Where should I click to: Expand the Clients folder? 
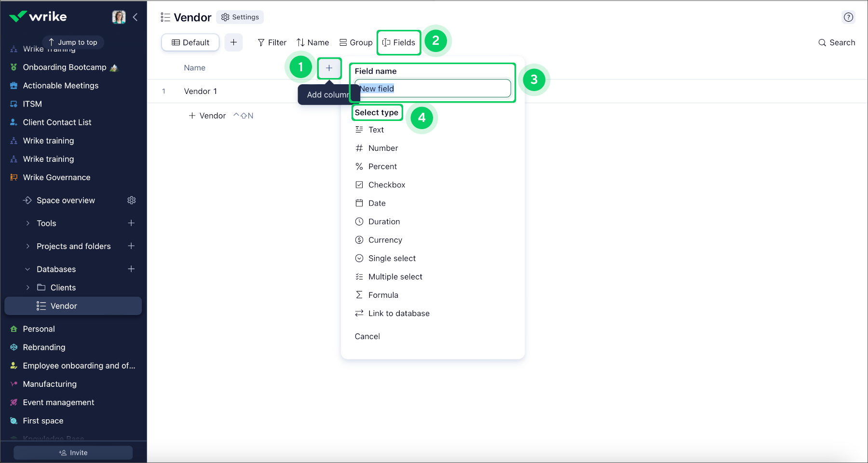coord(28,287)
